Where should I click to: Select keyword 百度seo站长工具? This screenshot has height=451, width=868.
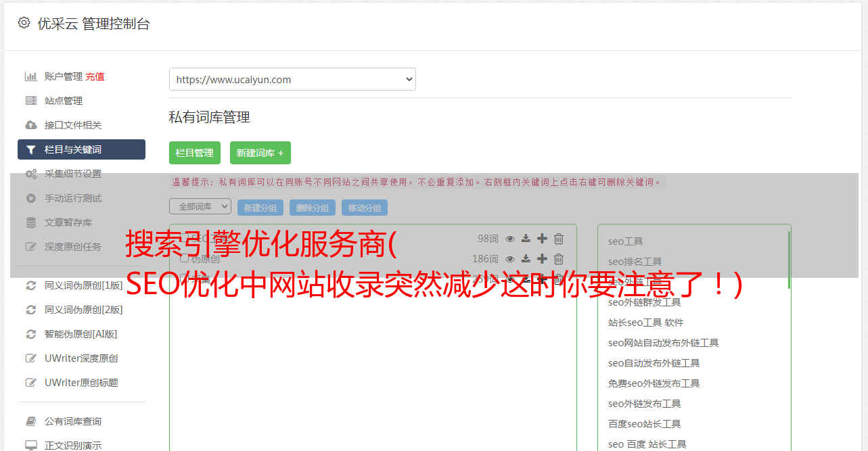click(x=645, y=424)
